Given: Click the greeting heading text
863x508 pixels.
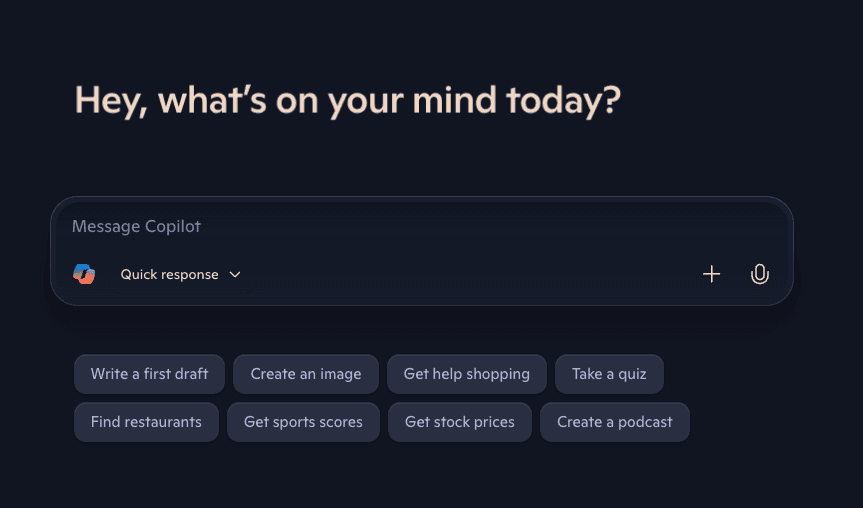Looking at the screenshot, I should pos(348,100).
